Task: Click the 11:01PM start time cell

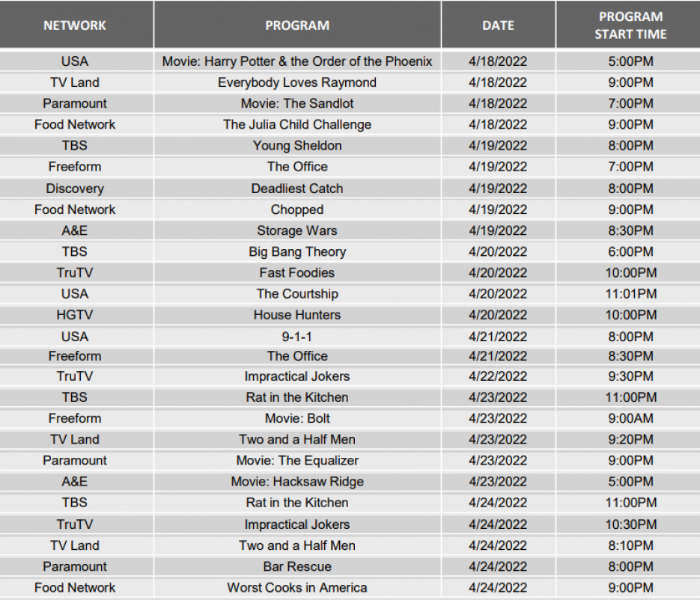Action: [x=630, y=294]
